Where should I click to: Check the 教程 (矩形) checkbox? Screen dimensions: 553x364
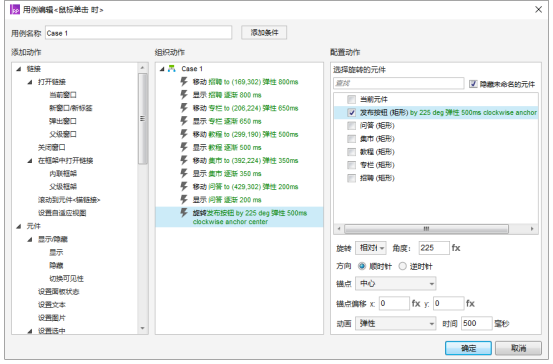click(351, 152)
